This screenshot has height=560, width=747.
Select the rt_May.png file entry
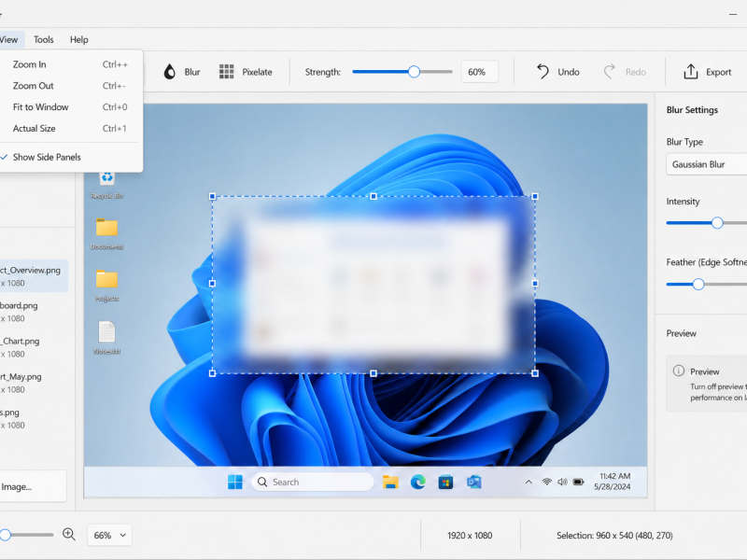point(34,383)
